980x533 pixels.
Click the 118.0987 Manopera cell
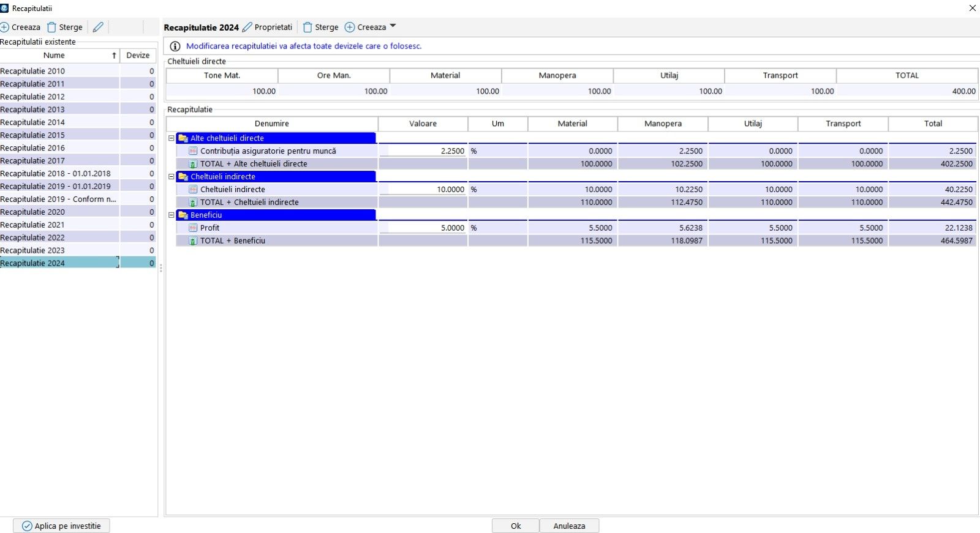pos(663,241)
